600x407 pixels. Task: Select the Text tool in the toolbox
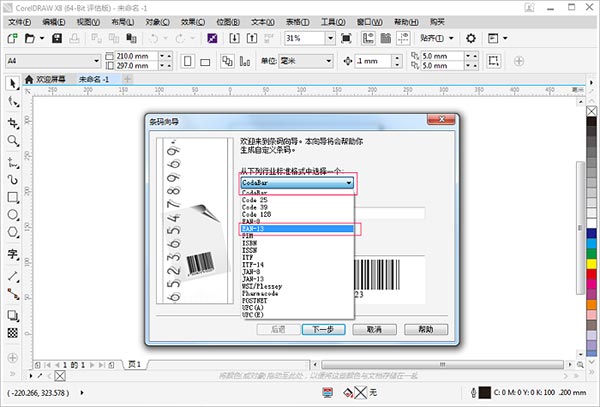point(13,254)
